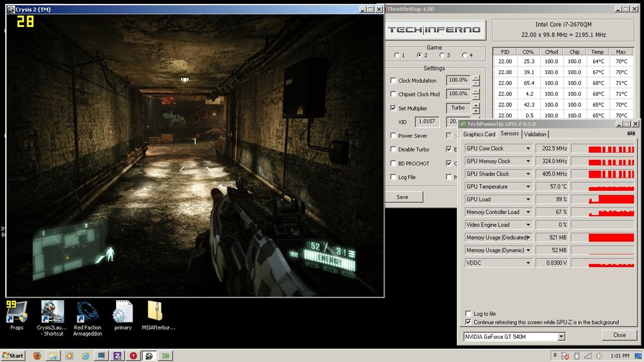Image resolution: width=644 pixels, height=362 pixels.
Task: Open GPU Load sensor dropdown
Action: 528,200
